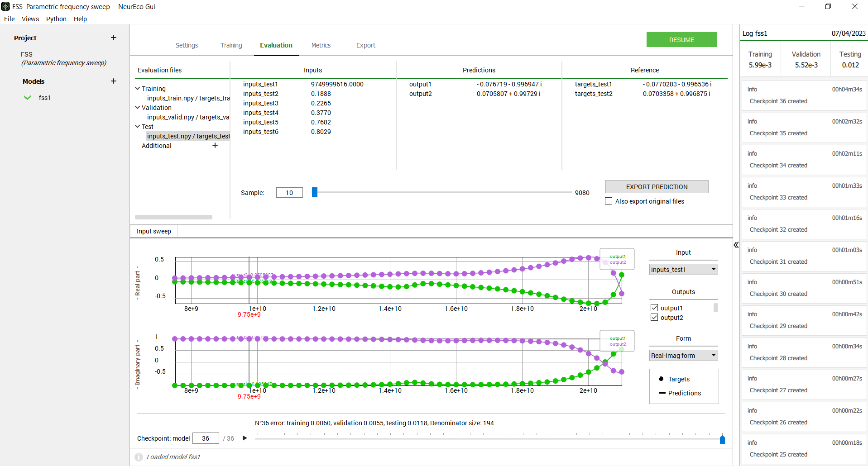This screenshot has height=466, width=868.
Task: Play checkpoint animation
Action: point(245,438)
